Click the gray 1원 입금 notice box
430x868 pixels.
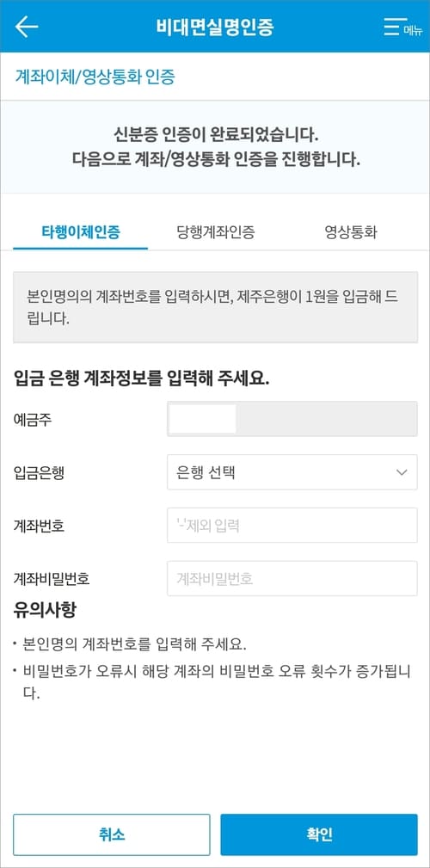coord(215,307)
